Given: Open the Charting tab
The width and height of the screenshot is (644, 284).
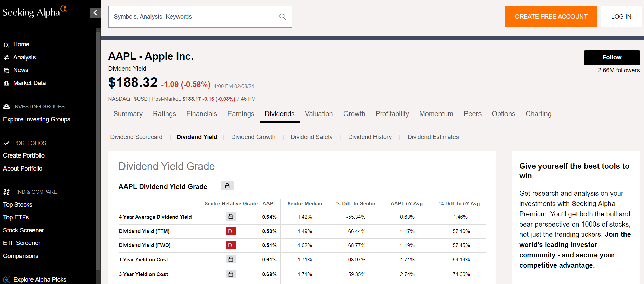Looking at the screenshot, I should 539,114.
